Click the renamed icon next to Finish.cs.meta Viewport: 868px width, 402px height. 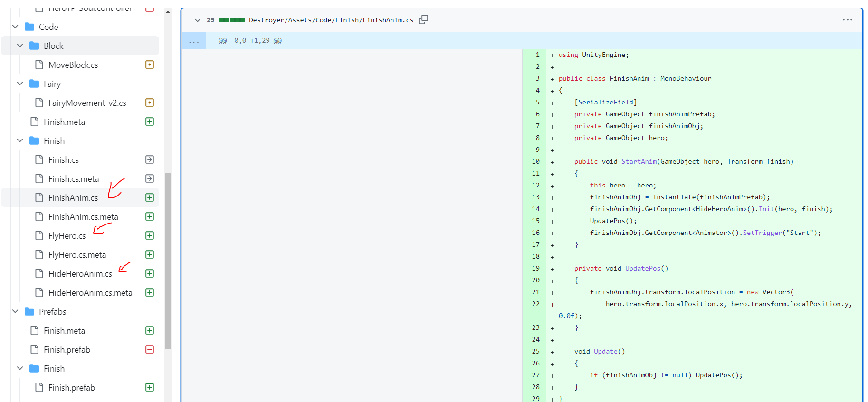(150, 178)
